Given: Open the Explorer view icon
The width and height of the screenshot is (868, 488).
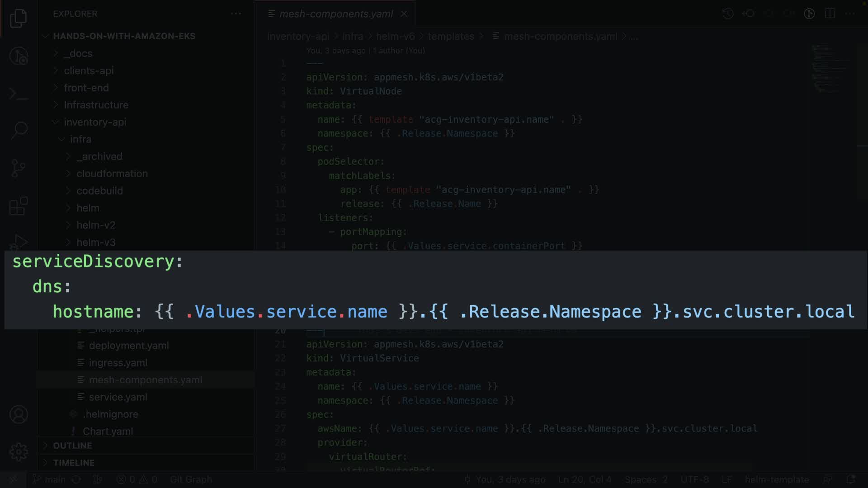Looking at the screenshot, I should 19,19.
